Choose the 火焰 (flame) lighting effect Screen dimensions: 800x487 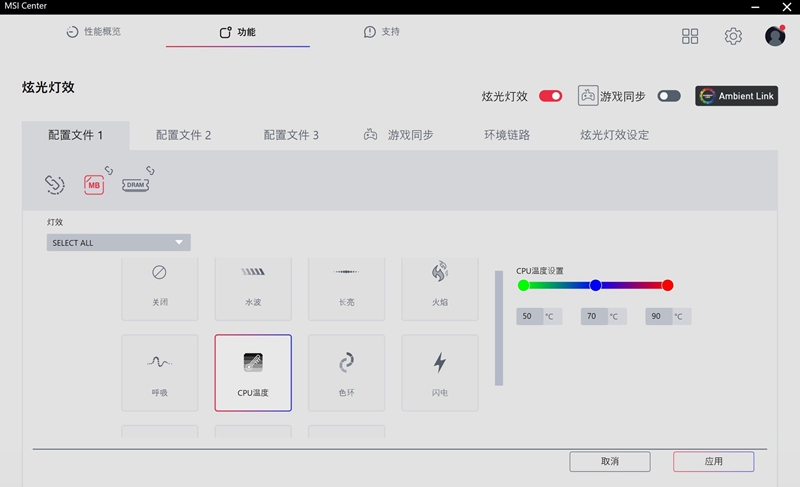tap(439, 284)
